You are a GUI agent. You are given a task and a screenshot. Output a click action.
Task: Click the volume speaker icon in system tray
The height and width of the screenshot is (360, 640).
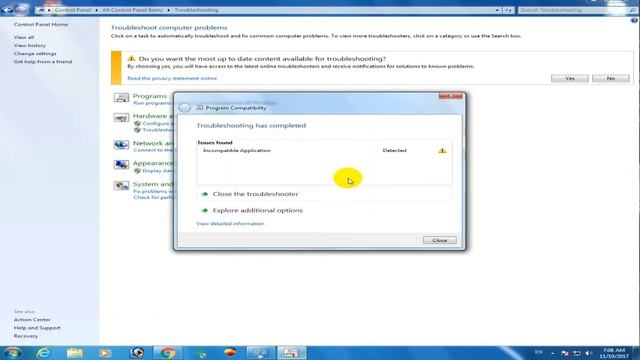(589, 353)
